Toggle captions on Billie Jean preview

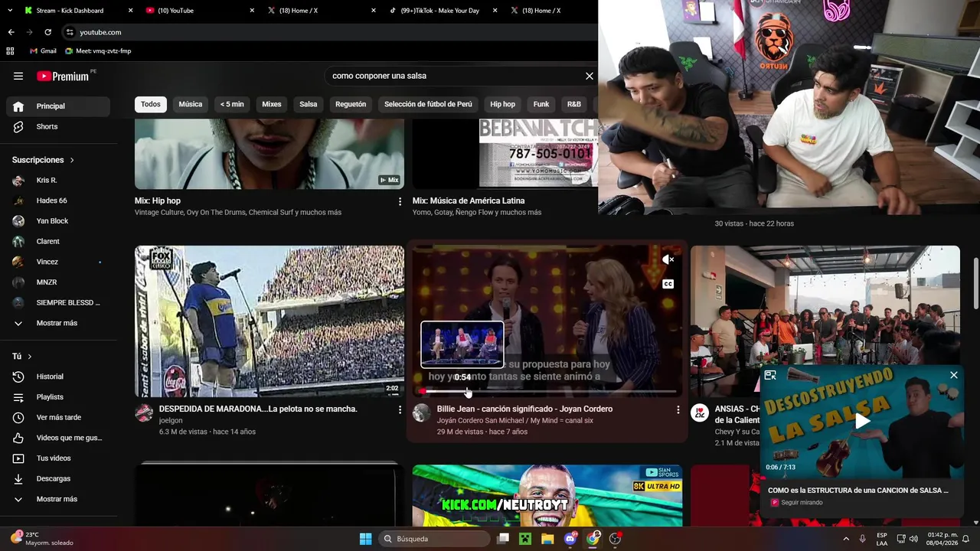click(x=668, y=284)
